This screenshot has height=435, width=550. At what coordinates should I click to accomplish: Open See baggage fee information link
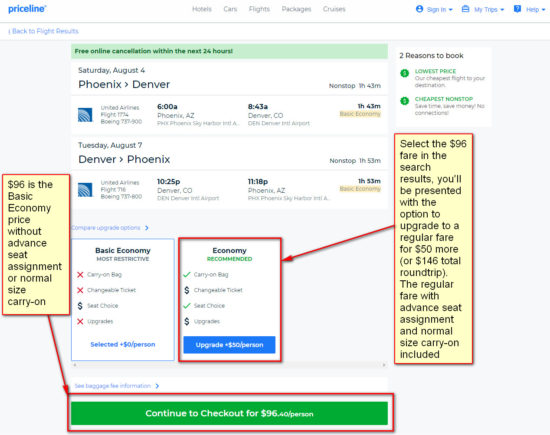click(113, 386)
